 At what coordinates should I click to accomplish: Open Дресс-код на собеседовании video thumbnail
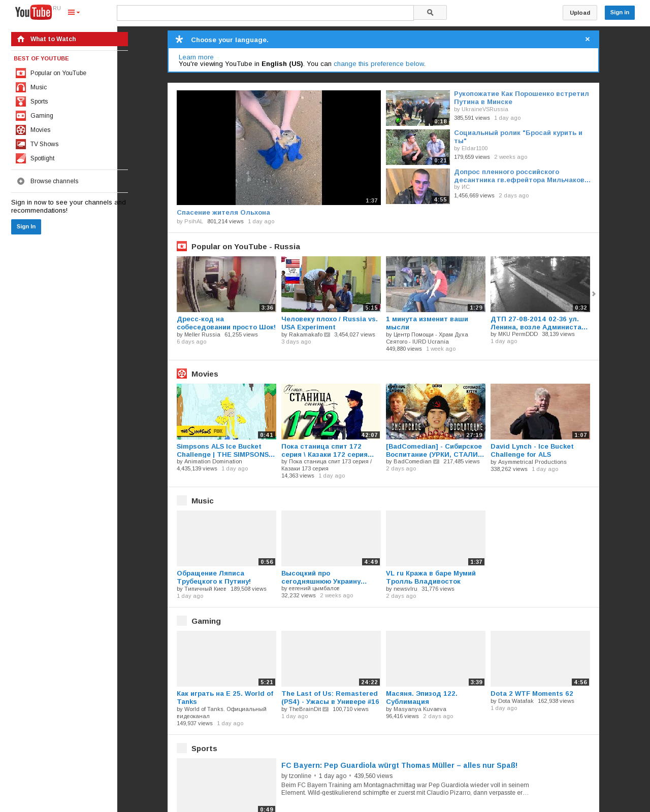click(x=226, y=284)
